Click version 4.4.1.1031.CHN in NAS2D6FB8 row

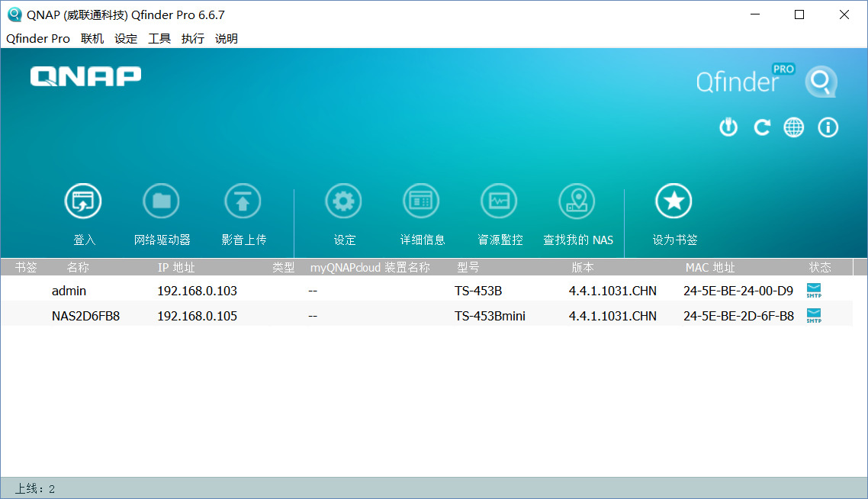pos(612,316)
